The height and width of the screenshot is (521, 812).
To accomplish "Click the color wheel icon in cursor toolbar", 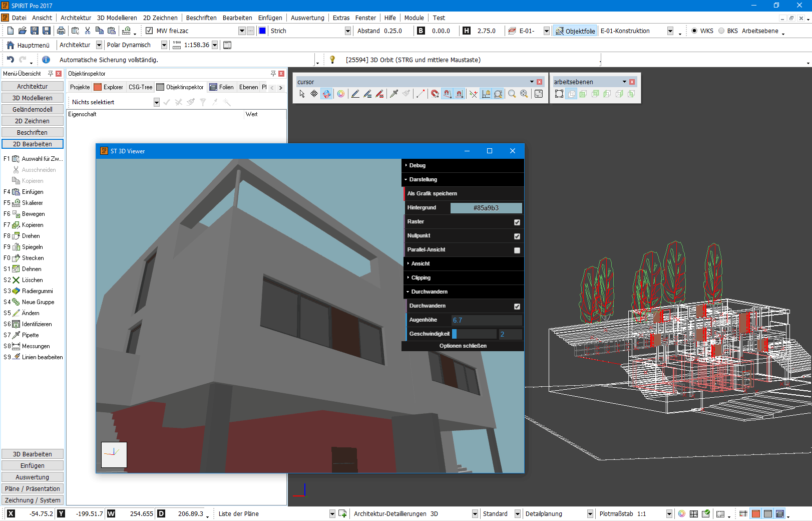I will [341, 94].
